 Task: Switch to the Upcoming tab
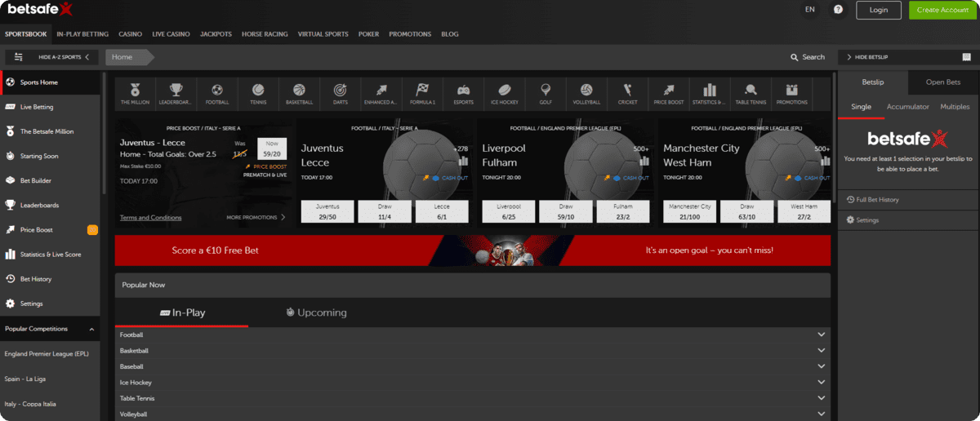click(x=315, y=312)
